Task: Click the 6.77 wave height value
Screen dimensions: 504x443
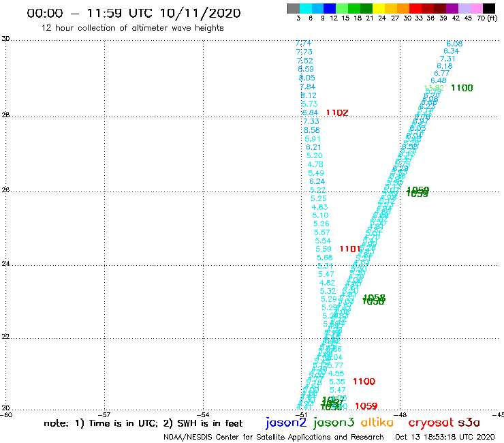Action: coord(441,74)
